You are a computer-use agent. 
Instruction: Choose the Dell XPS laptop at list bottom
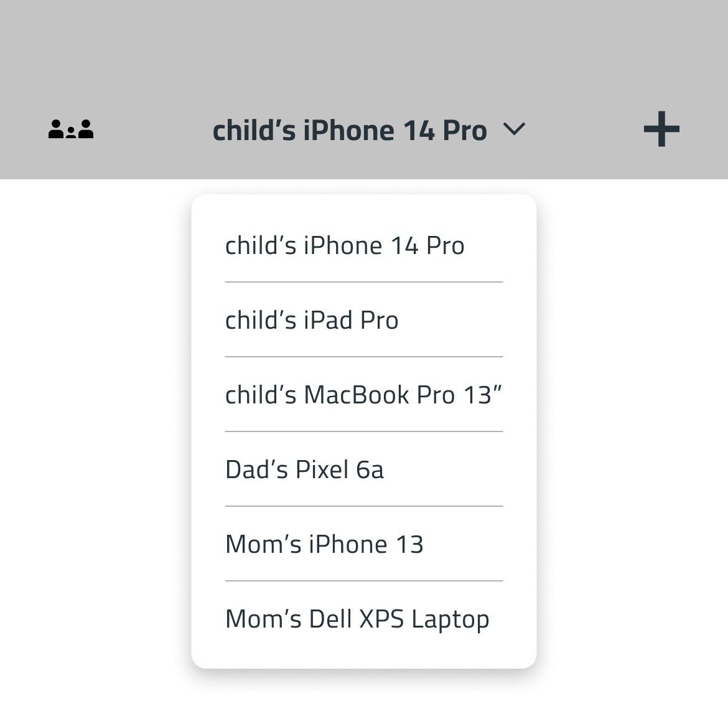[357, 619]
